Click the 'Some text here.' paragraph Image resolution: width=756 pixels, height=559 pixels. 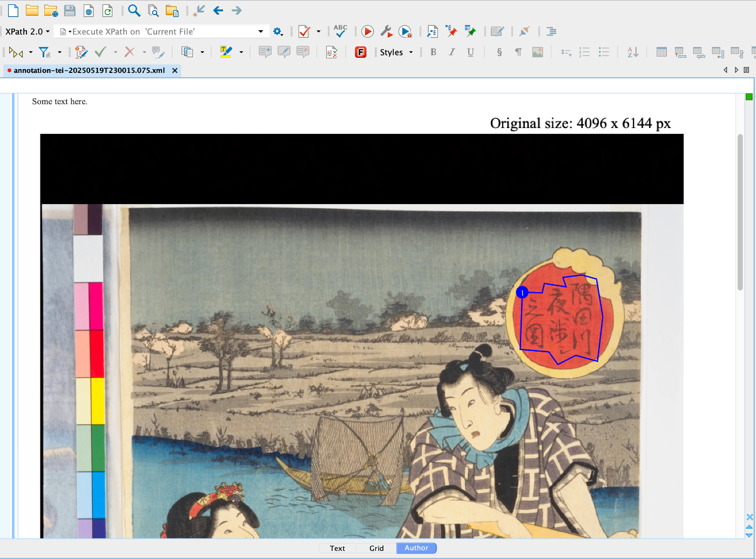[59, 102]
